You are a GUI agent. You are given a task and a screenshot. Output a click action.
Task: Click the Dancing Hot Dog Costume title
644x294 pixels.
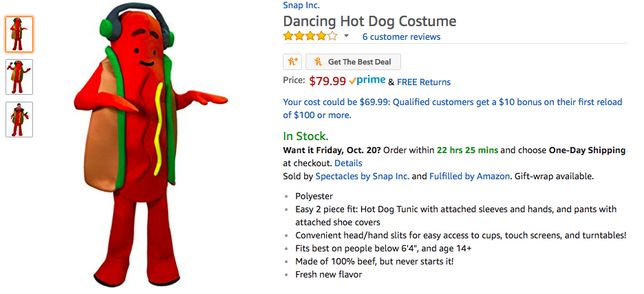pos(369,21)
